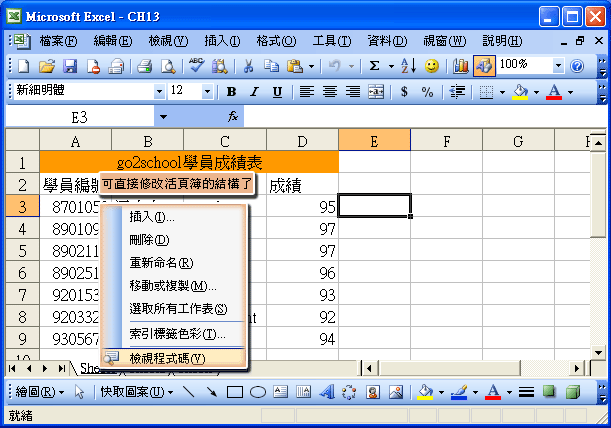Expand the zoom percentage dropdown
The image size is (611, 428).
pos(557,65)
